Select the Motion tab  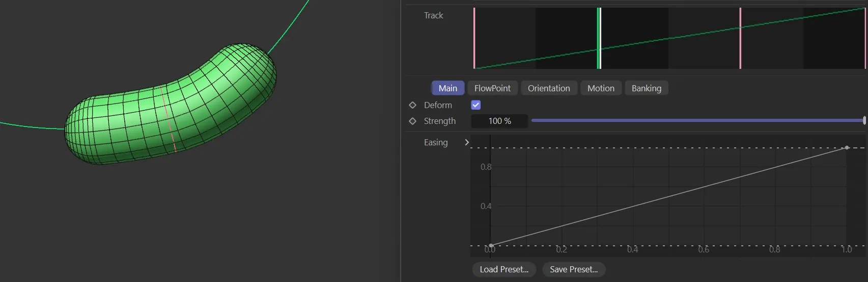tap(601, 88)
